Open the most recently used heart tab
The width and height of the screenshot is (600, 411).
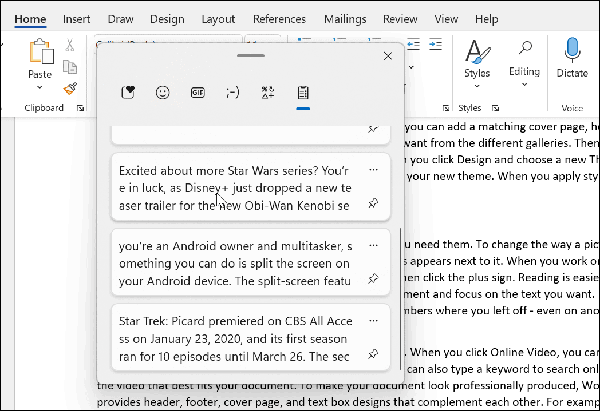tap(128, 92)
